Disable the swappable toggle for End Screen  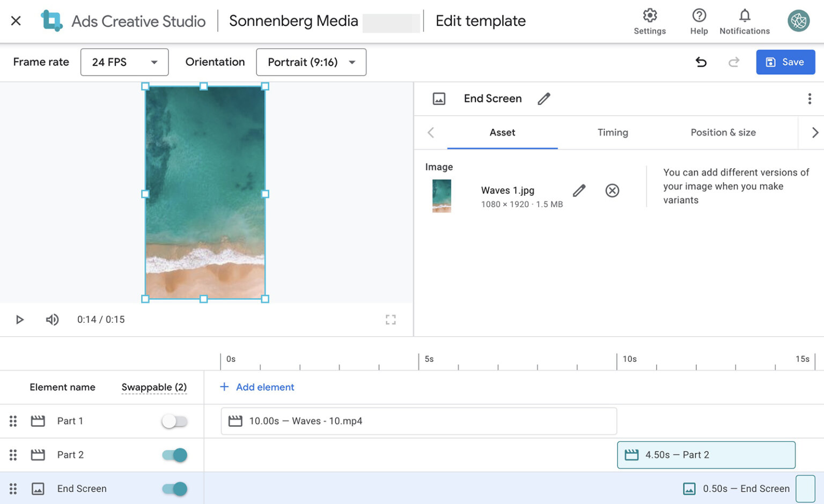pos(174,488)
